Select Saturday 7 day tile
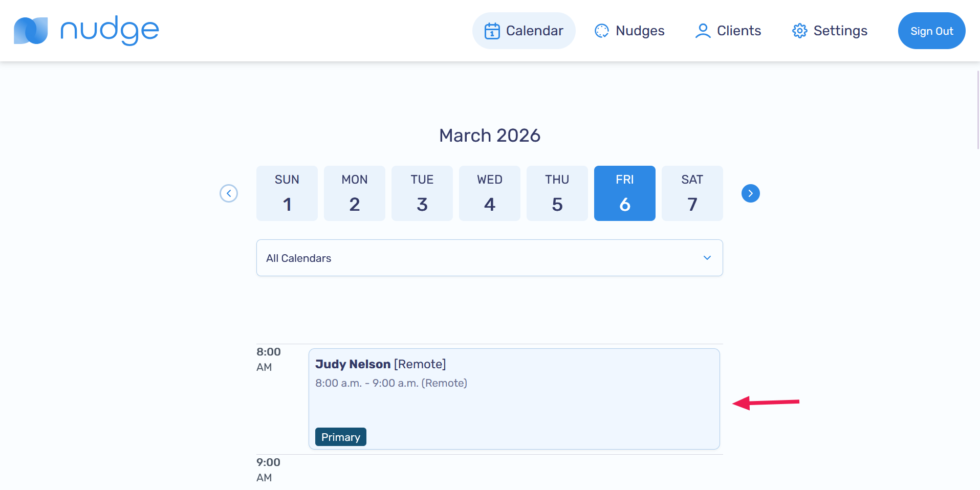980x490 pixels. click(692, 193)
